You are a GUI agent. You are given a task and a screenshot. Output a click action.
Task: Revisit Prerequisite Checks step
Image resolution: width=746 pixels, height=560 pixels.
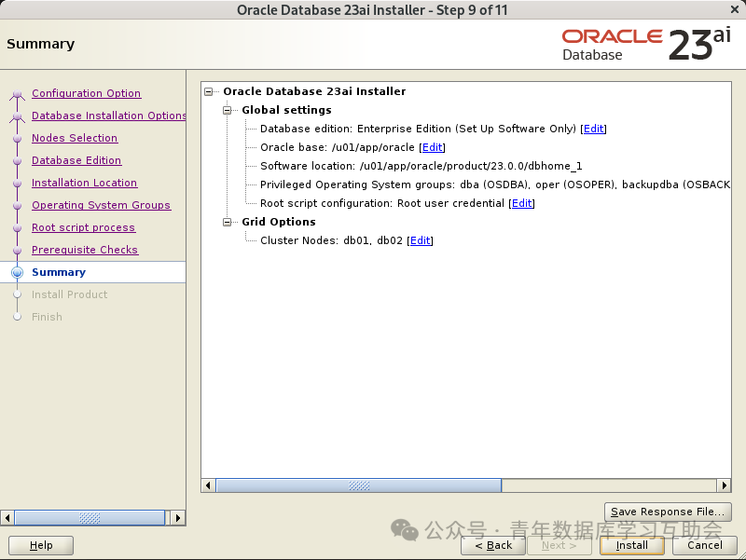pos(85,250)
